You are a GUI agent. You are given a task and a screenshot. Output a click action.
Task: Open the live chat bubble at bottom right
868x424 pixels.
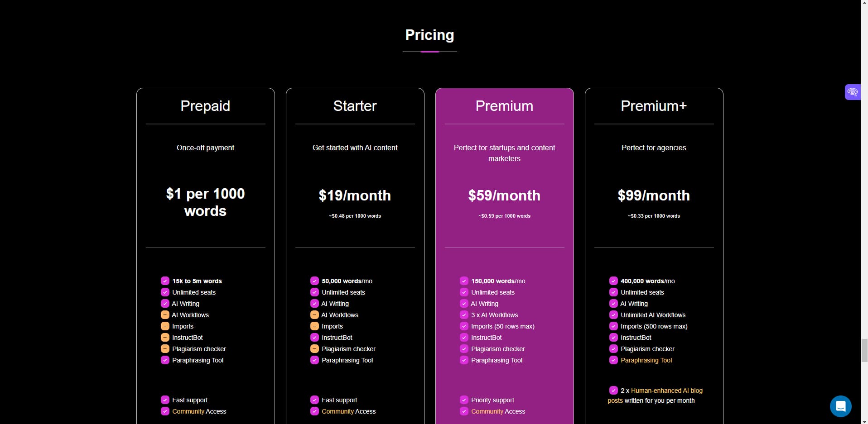pyautogui.click(x=840, y=406)
